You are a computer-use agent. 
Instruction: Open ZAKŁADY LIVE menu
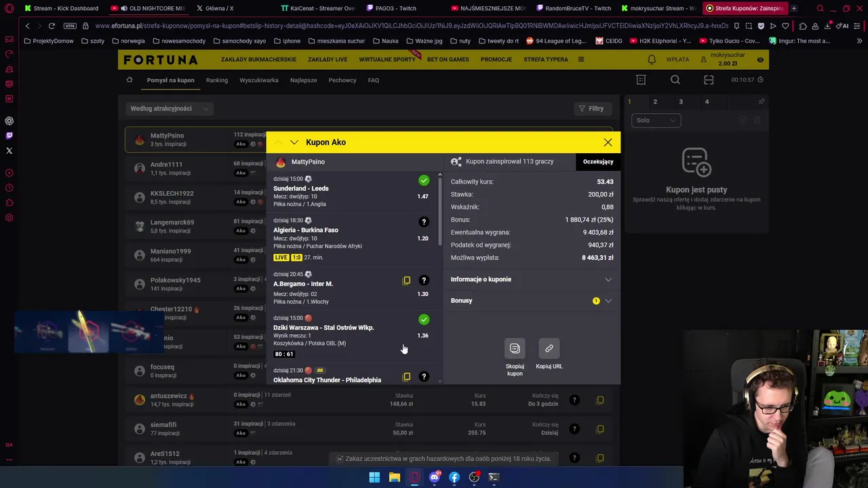[328, 60]
